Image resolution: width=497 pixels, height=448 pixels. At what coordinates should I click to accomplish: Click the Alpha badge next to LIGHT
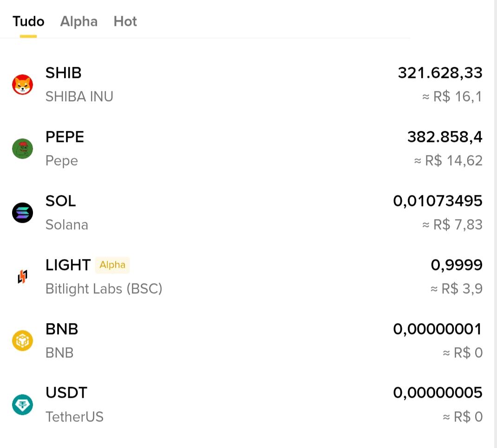112,265
